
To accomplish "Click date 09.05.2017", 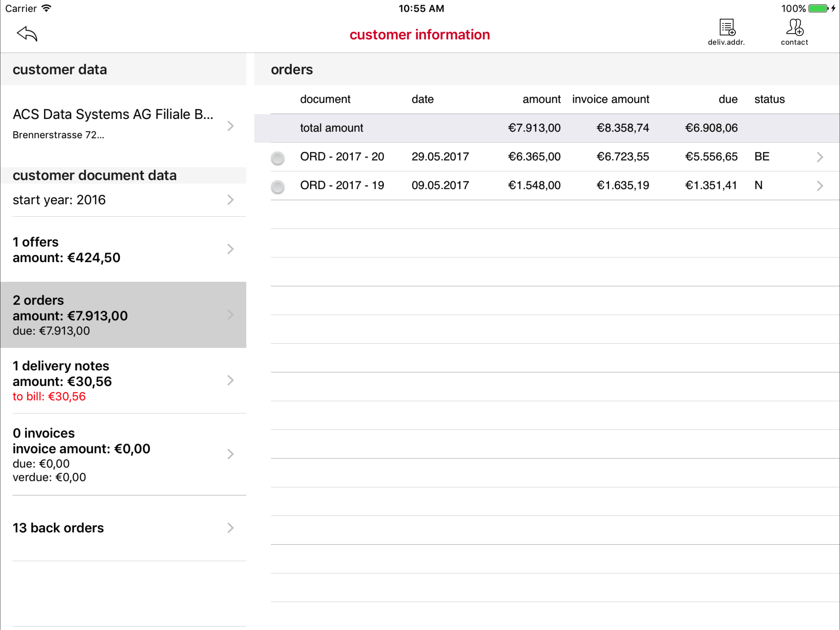I will click(x=440, y=185).
